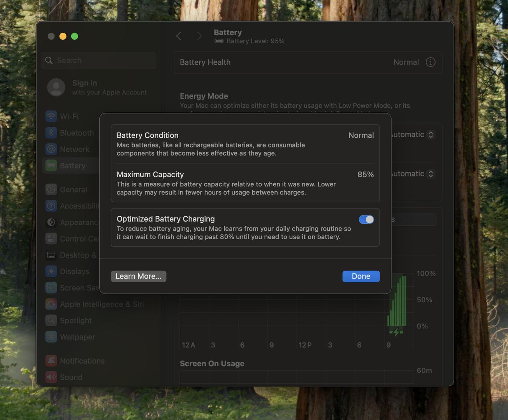The height and width of the screenshot is (420, 508).
Task: Open the Network globe icon
Action: click(51, 149)
